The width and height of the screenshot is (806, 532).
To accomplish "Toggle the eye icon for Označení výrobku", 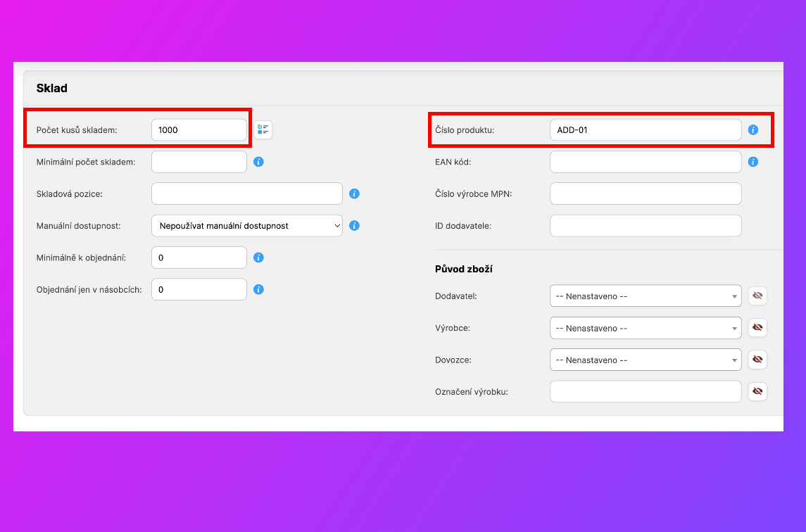I will 757,391.
